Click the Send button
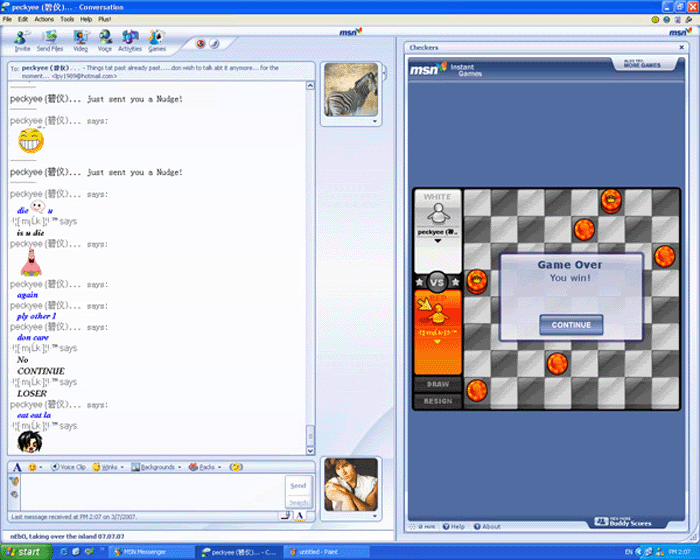 tap(298, 485)
